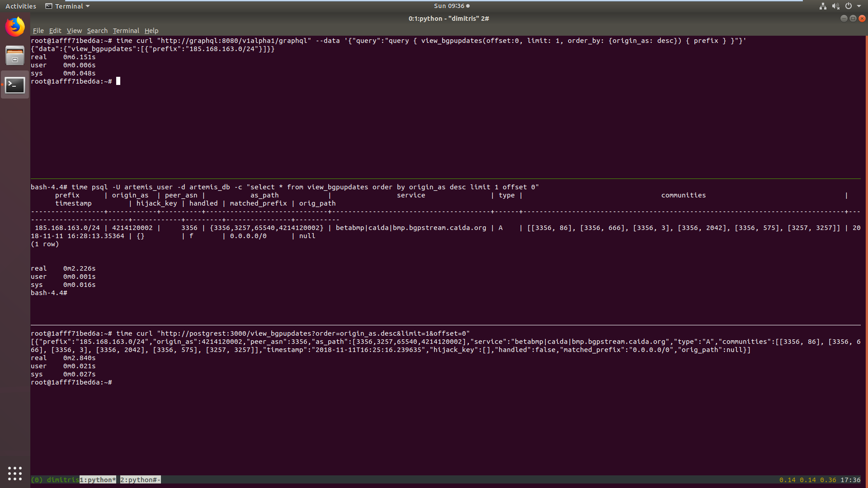
Task: Click the power icon in top bar
Action: pos(849,6)
